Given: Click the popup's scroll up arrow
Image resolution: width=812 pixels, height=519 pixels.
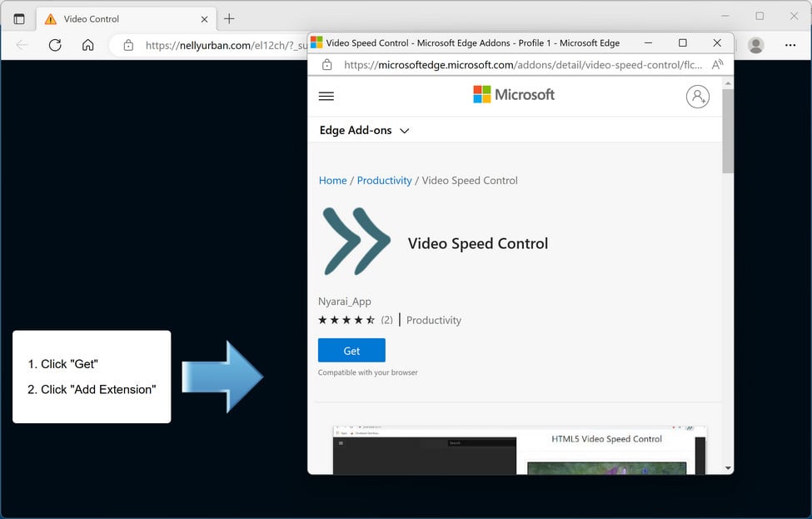Looking at the screenshot, I should pos(728,82).
